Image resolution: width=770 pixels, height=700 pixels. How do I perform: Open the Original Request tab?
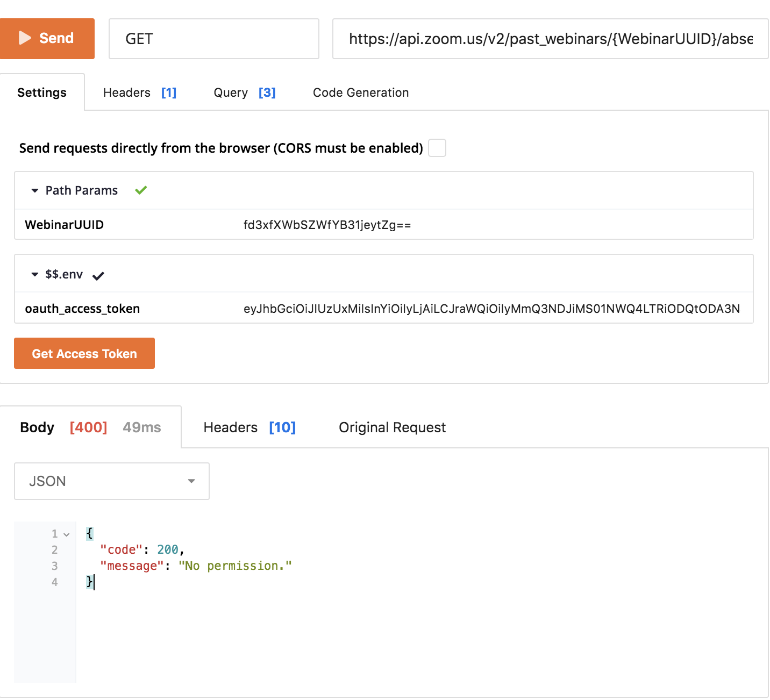[x=392, y=427]
